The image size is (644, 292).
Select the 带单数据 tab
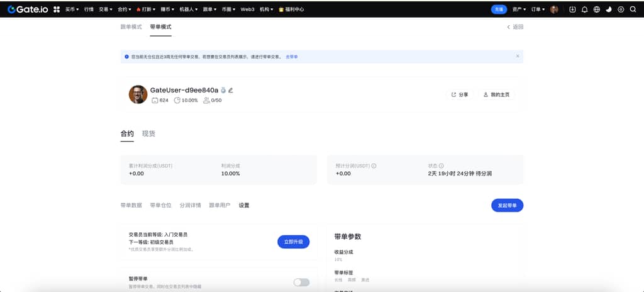click(131, 205)
